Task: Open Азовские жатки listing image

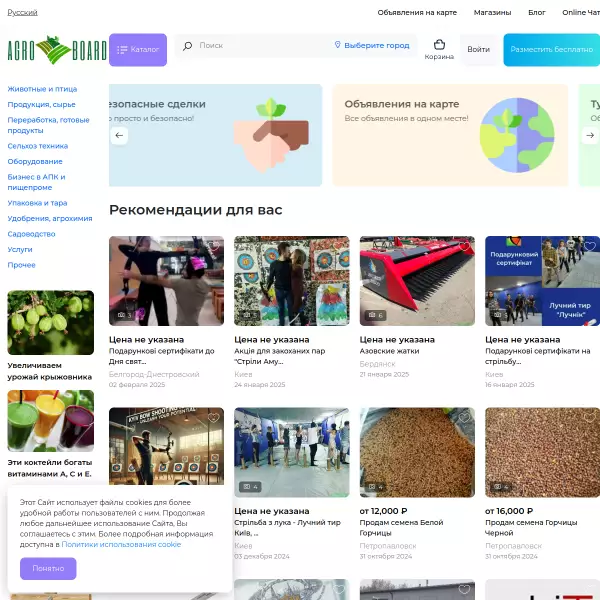Action: tap(417, 281)
